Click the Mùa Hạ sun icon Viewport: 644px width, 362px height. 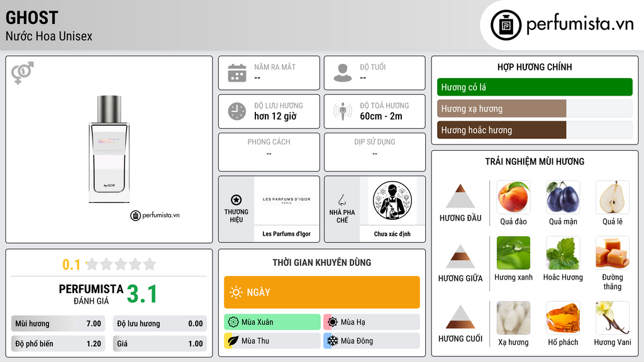[333, 322]
